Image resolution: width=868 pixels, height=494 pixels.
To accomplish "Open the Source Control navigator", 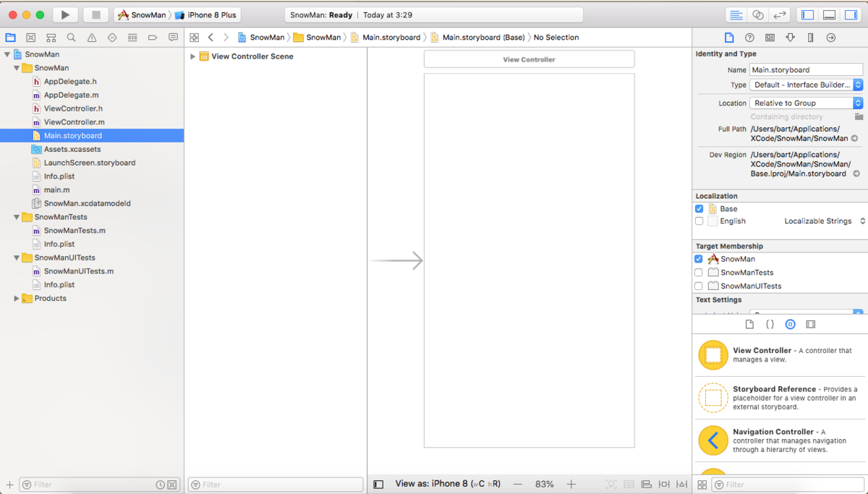I will click(x=30, y=37).
